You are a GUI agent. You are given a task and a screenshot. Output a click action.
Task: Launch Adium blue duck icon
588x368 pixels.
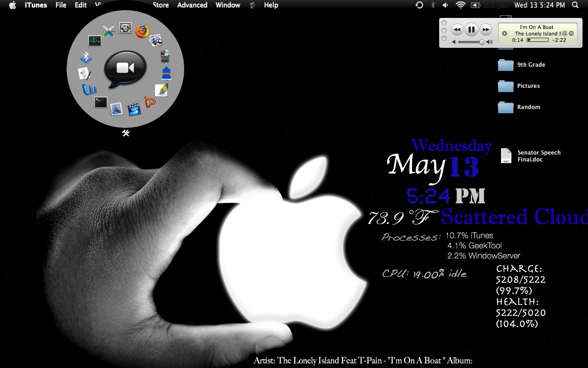coord(166,73)
